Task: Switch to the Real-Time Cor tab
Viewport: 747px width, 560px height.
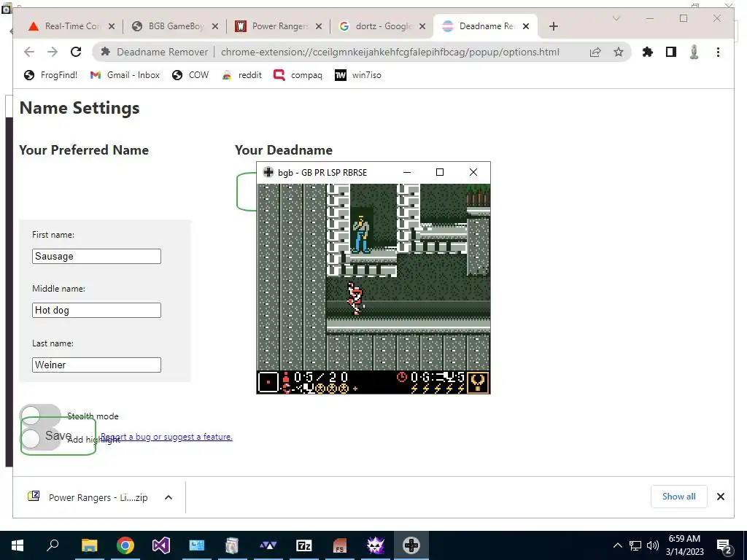Action: pyautogui.click(x=71, y=26)
